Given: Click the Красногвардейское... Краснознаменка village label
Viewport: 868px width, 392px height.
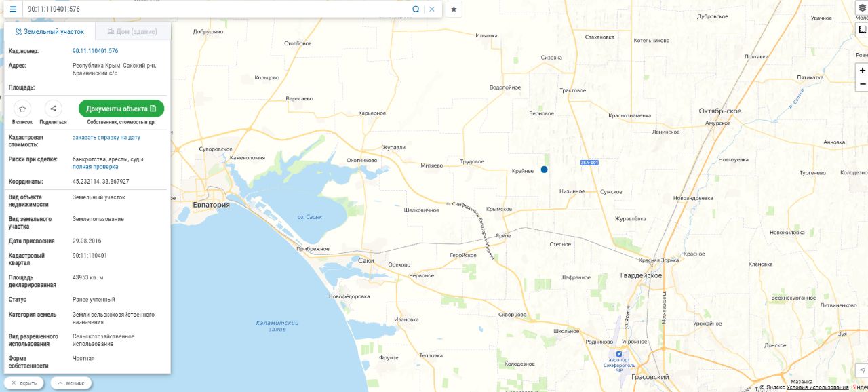Looking at the screenshot, I should pos(629,115).
